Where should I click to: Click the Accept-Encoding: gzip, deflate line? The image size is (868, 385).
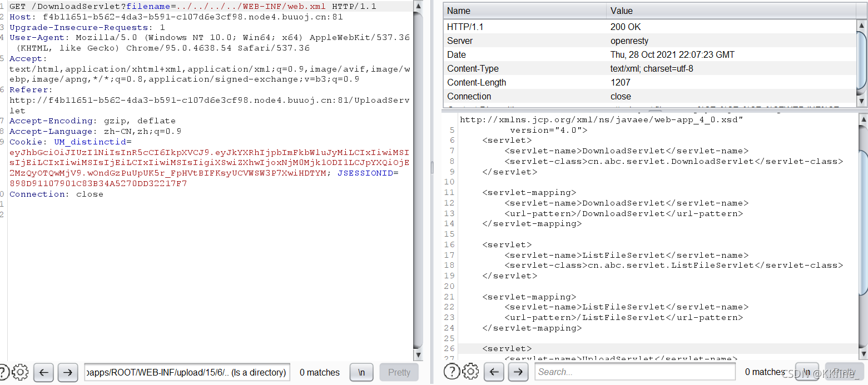pos(92,121)
